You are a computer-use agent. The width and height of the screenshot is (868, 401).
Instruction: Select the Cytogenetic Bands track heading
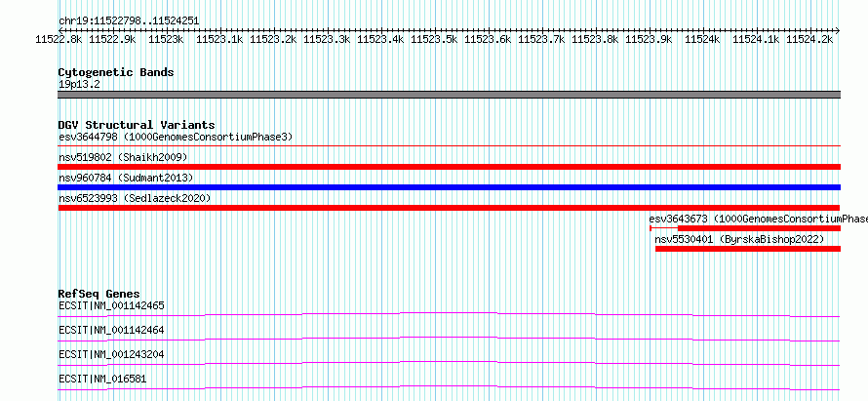(x=116, y=72)
